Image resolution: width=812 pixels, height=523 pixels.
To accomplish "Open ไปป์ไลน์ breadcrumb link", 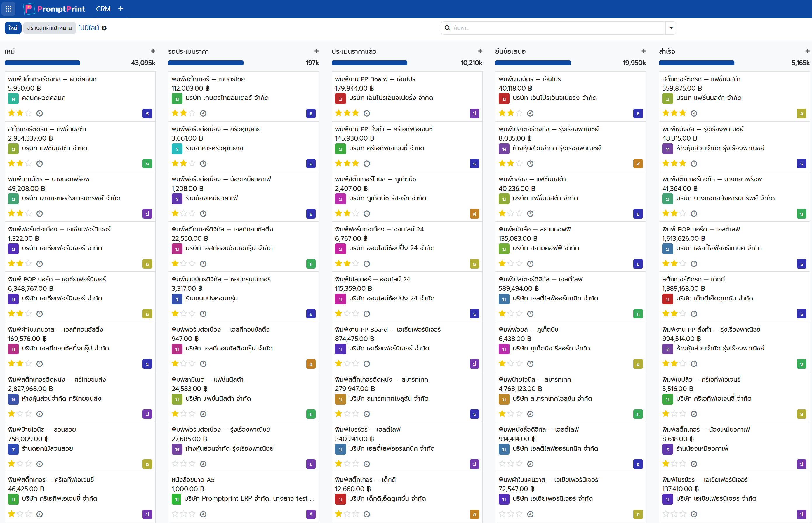I will [88, 28].
